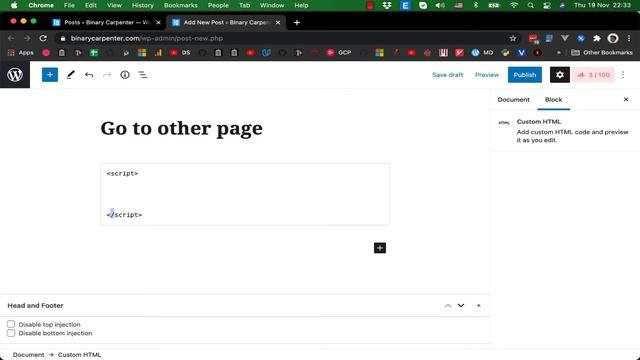The height and width of the screenshot is (360, 640).
Task: Close the Add New Post tab
Action: 278,22
